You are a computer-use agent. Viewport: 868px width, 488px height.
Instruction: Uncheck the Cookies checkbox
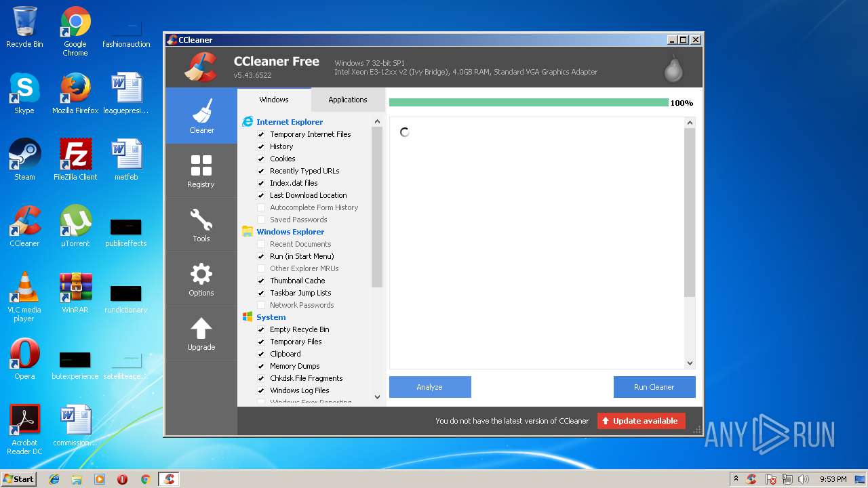pos(261,159)
